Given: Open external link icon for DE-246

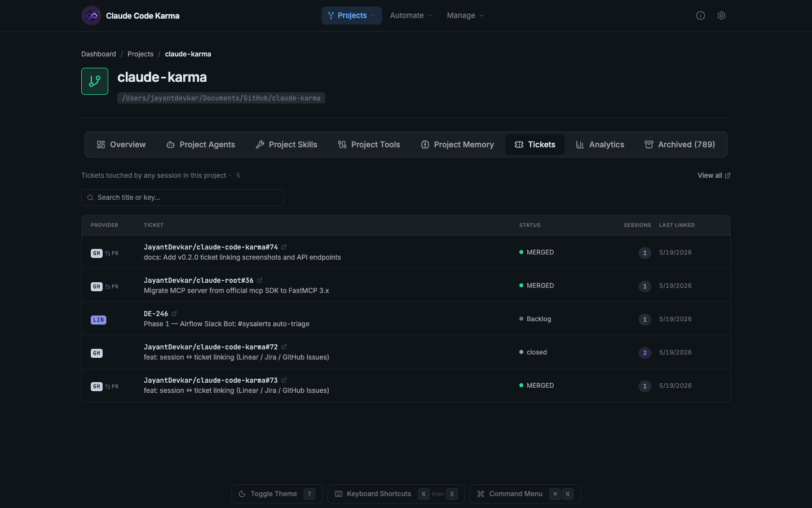Looking at the screenshot, I should pyautogui.click(x=174, y=314).
